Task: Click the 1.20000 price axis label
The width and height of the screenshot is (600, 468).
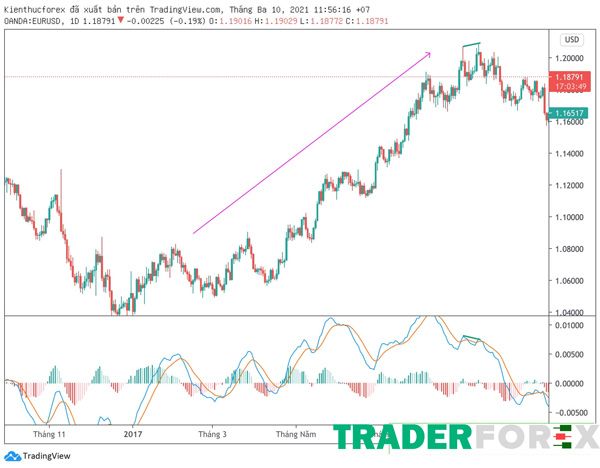Action: pos(569,58)
